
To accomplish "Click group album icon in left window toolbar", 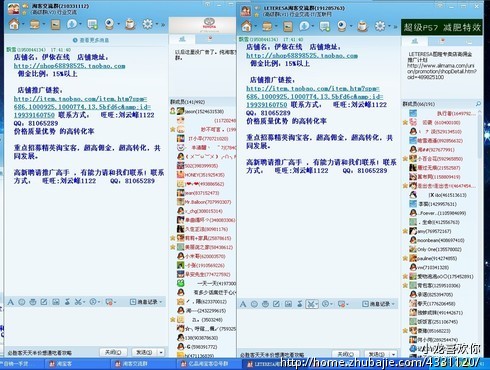I will (55, 24).
